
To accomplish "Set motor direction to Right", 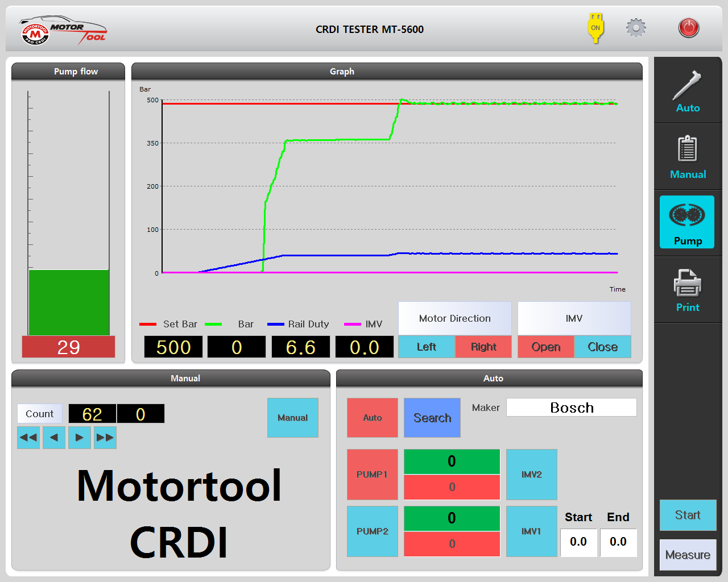I will (x=483, y=347).
